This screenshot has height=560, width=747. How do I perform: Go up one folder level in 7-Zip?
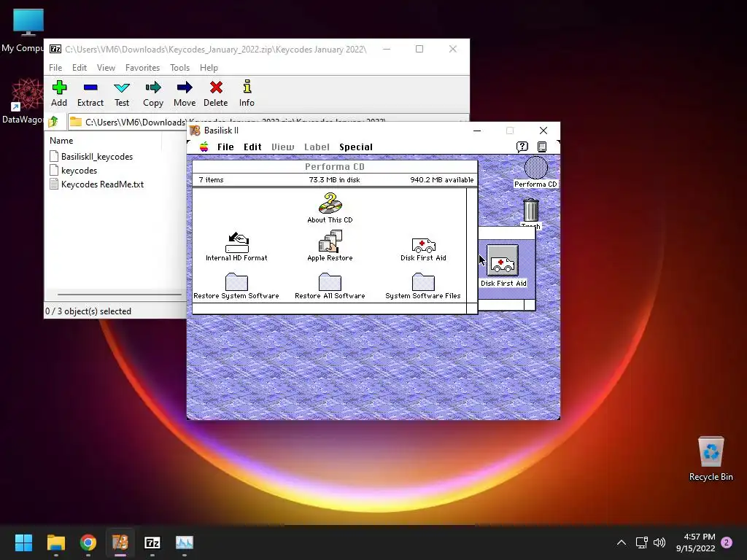(53, 122)
